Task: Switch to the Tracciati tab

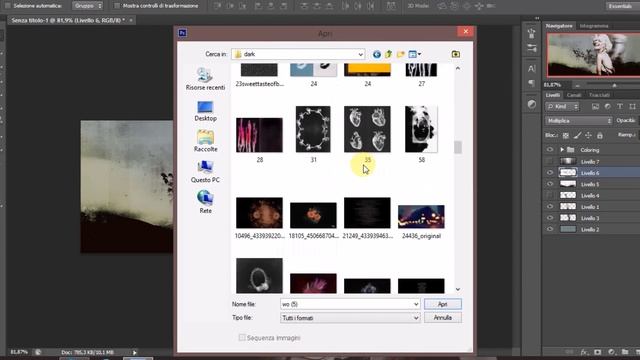Action: 599,95
